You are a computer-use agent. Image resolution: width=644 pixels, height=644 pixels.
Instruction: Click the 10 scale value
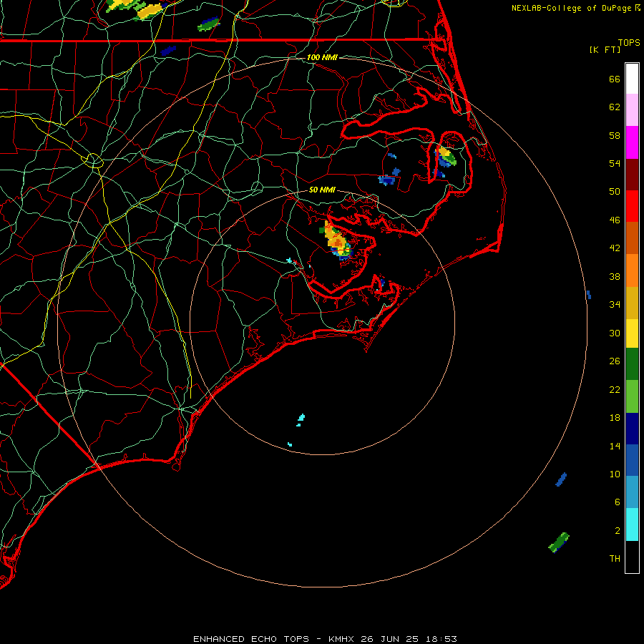coord(615,474)
